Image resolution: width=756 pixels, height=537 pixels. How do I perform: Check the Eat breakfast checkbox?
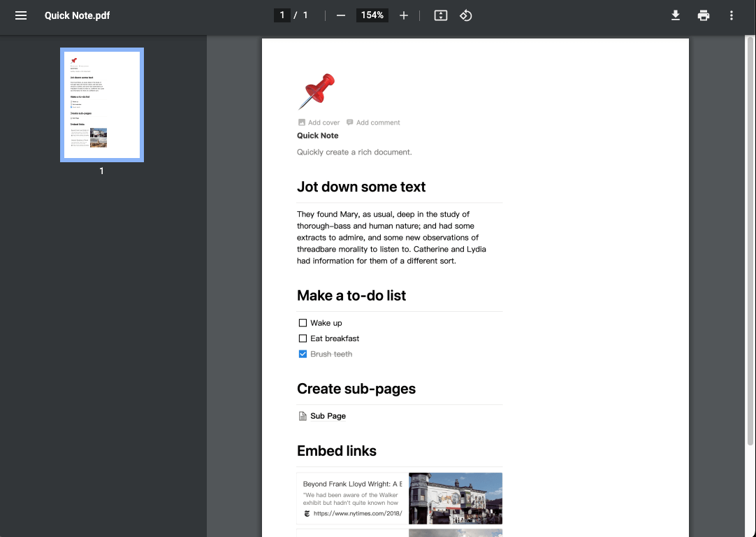pyautogui.click(x=303, y=338)
